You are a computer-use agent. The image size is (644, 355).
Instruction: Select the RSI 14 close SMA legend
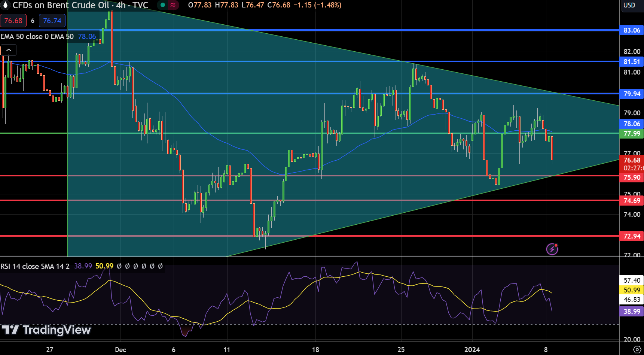[x=35, y=266]
